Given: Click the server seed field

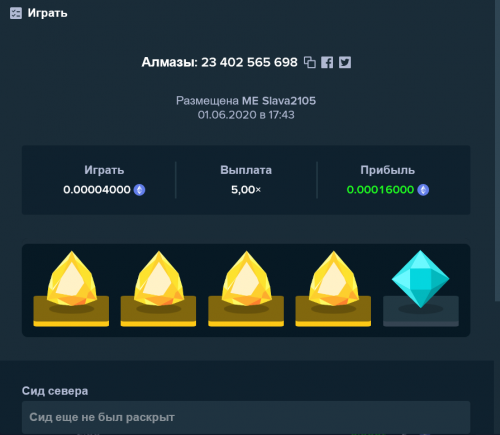Looking at the screenshot, I should (246, 417).
